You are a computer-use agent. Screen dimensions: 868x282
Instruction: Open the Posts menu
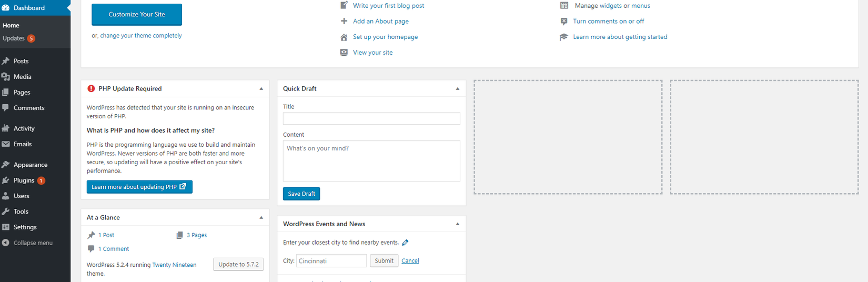pyautogui.click(x=21, y=61)
